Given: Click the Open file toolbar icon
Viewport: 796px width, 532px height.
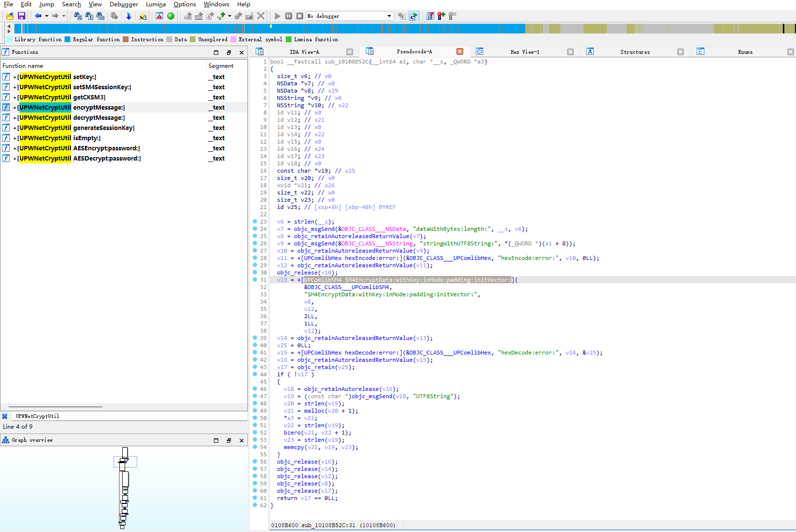Looking at the screenshot, I should tap(10, 16).
